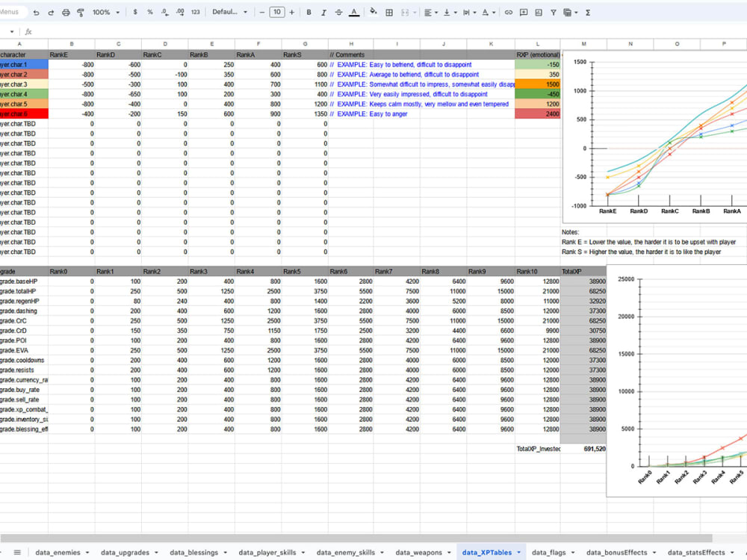The image size is (747, 560).
Task: Decrease decimal places
Action: point(165,13)
